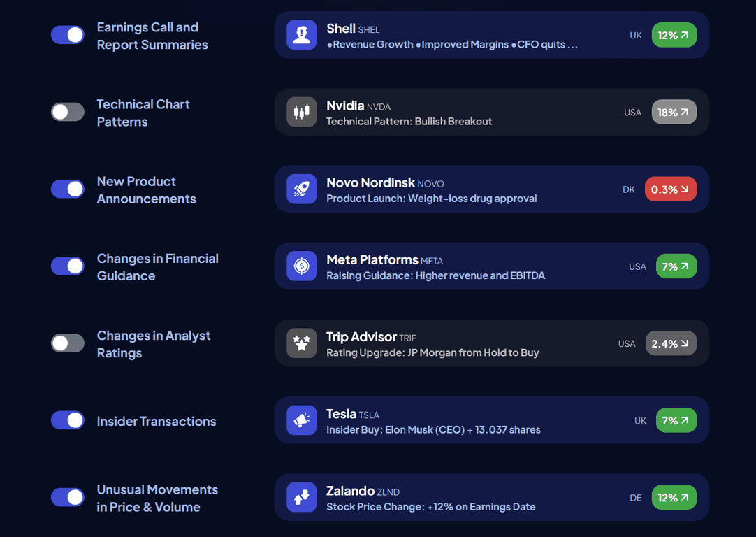Select the star badge icon on Trip Advisor card

click(301, 343)
